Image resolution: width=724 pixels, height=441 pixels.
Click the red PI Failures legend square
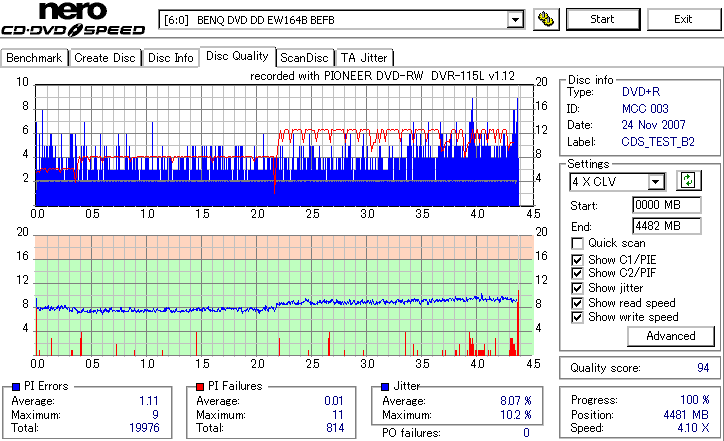(200, 387)
